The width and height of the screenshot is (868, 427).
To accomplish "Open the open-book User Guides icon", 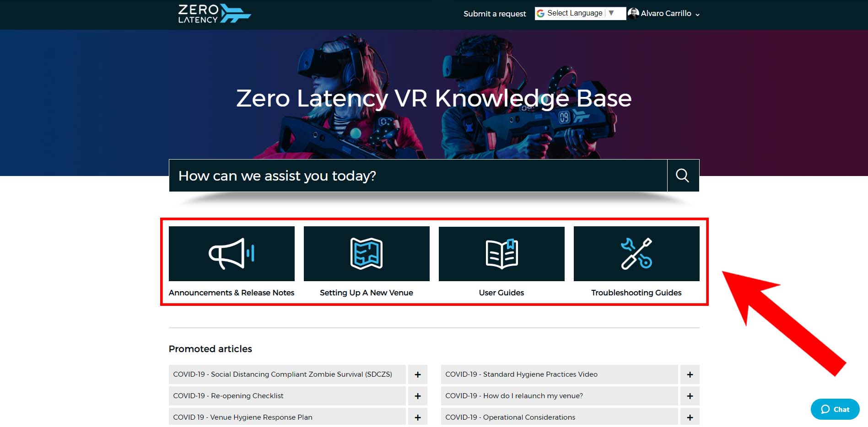I will 501,254.
